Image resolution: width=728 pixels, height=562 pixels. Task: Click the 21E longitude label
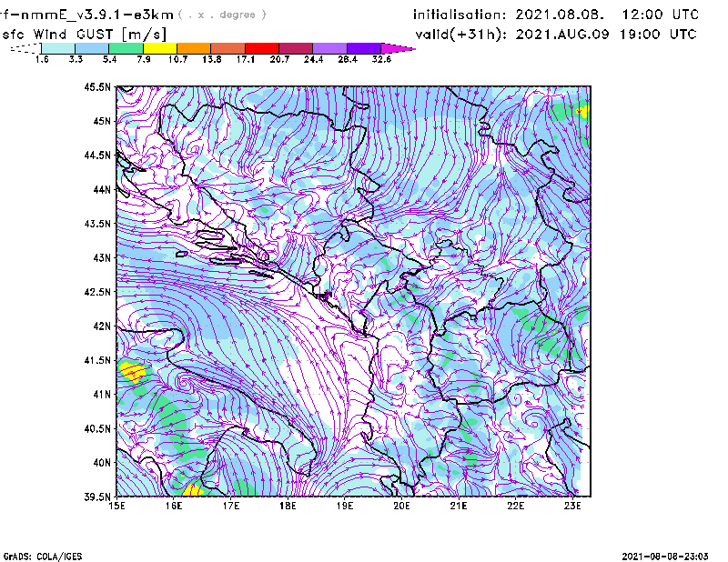(x=459, y=506)
